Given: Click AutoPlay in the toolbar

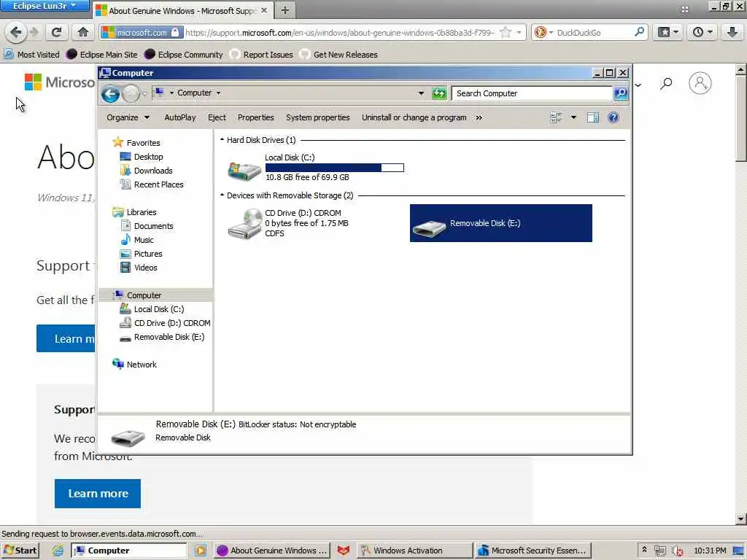Looking at the screenshot, I should [x=180, y=117].
